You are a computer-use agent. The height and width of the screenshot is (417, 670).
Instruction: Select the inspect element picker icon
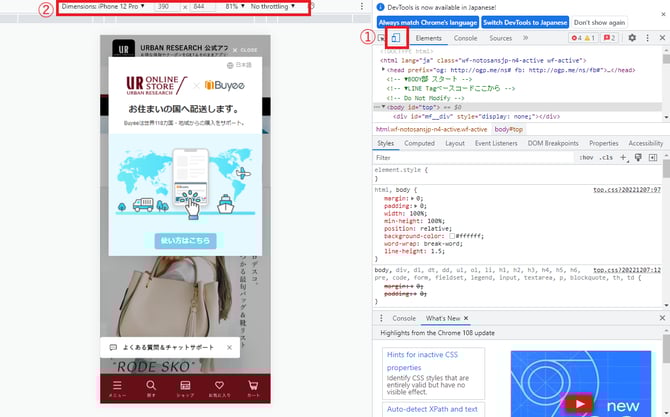(381, 38)
